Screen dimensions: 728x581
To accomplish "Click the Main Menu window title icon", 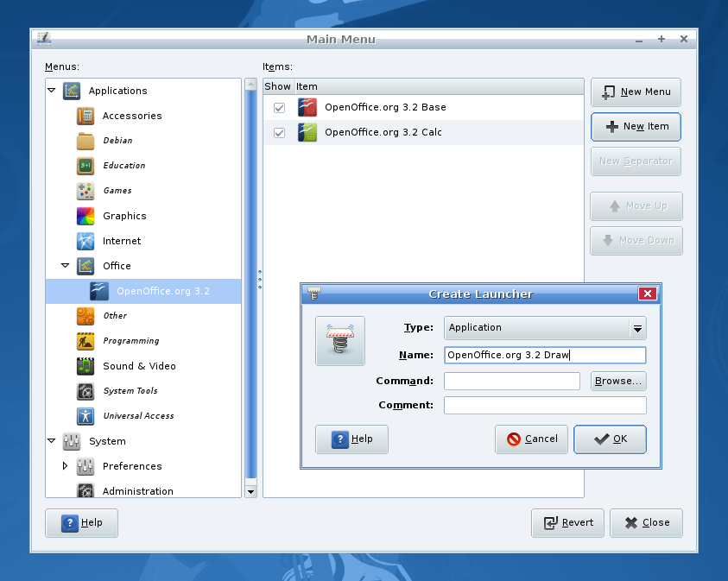I will click(x=44, y=39).
